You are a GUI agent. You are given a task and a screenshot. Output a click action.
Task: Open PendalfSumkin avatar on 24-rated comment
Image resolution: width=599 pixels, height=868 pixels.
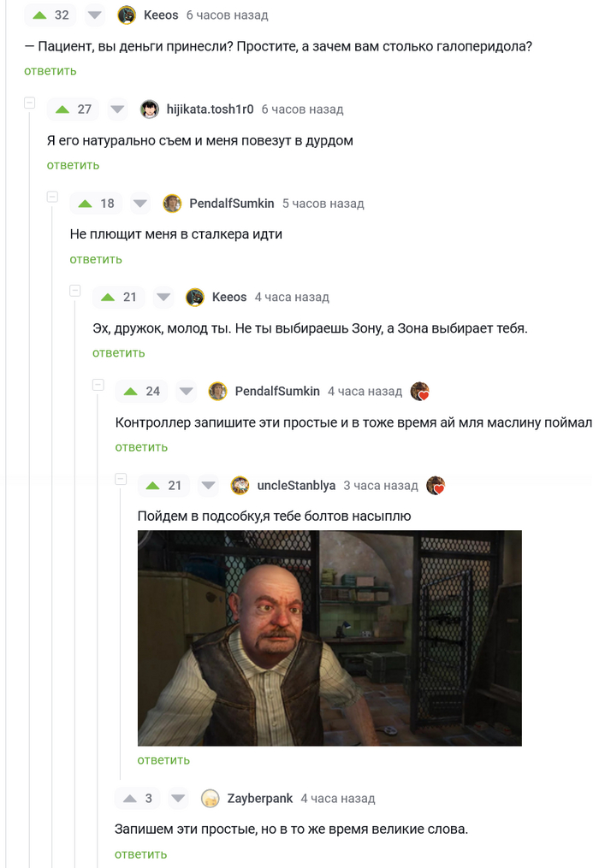point(217,392)
